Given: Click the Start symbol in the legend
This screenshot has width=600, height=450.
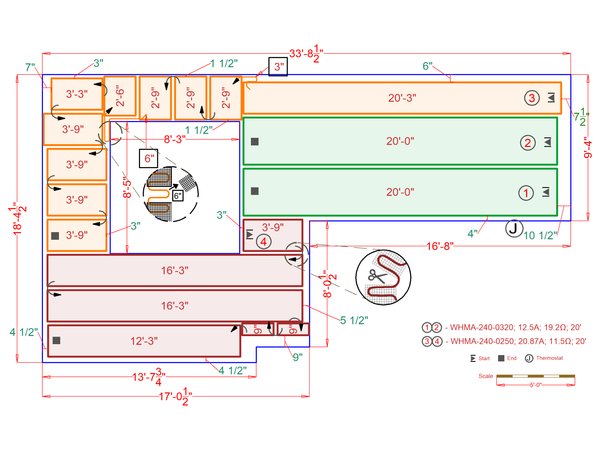Looking at the screenshot, I should click(473, 357).
